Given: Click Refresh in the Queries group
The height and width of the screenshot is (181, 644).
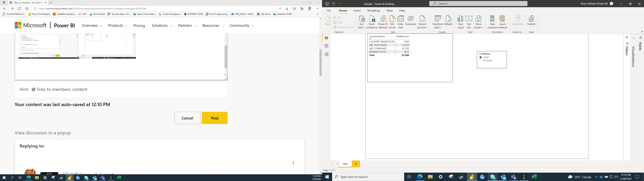Looking at the screenshot, I should tap(448, 20).
